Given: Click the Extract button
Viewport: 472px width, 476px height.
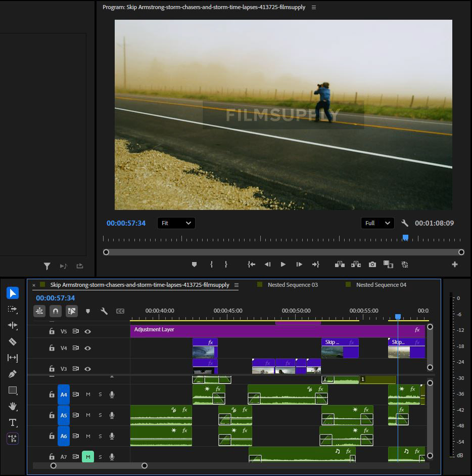Looking at the screenshot, I should [x=356, y=265].
